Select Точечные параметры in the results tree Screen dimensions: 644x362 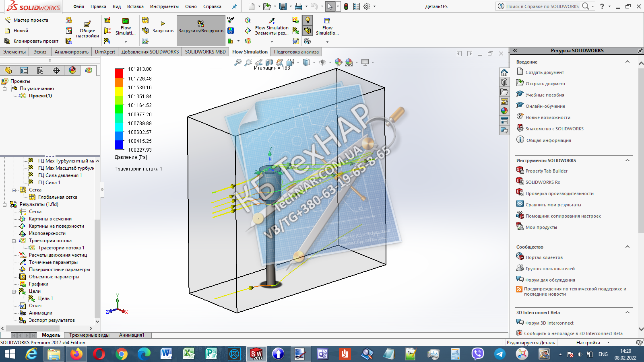pos(53,262)
